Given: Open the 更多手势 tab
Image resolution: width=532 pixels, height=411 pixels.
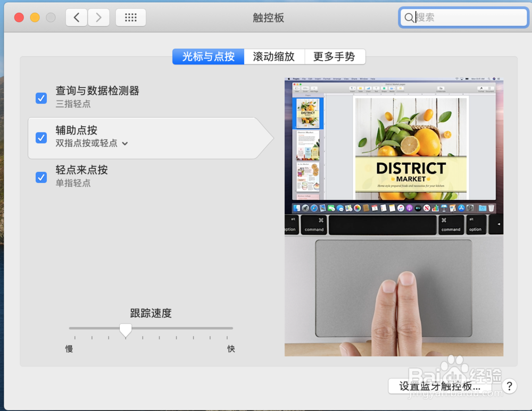Looking at the screenshot, I should point(335,56).
